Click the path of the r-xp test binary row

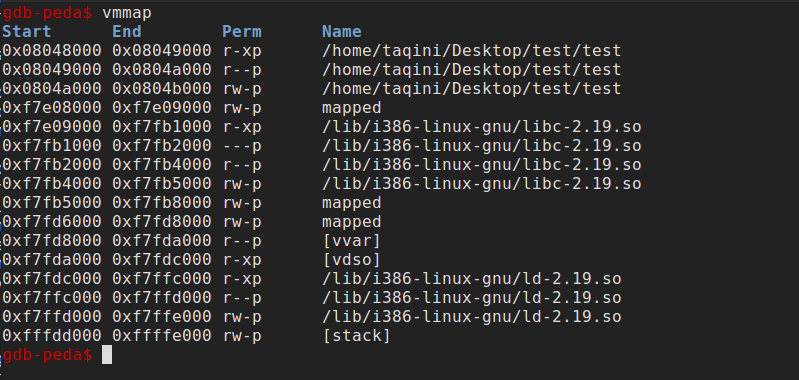pyautogui.click(x=471, y=50)
